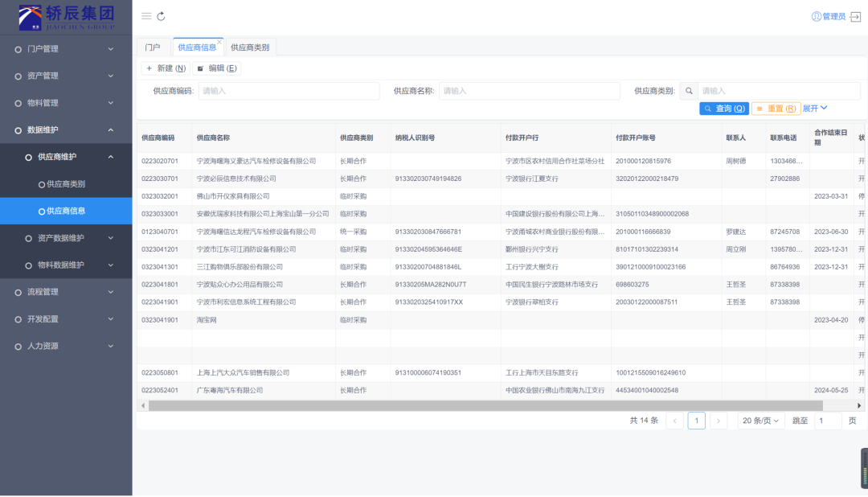
Task: Click the 新建 (N) button
Action: [x=166, y=68]
